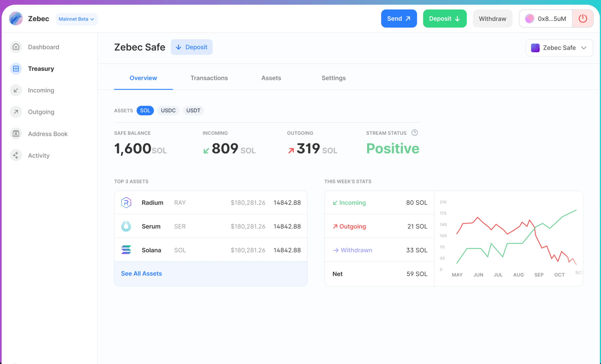Select the USDT asset filter pill
The image size is (601, 364).
193,110
